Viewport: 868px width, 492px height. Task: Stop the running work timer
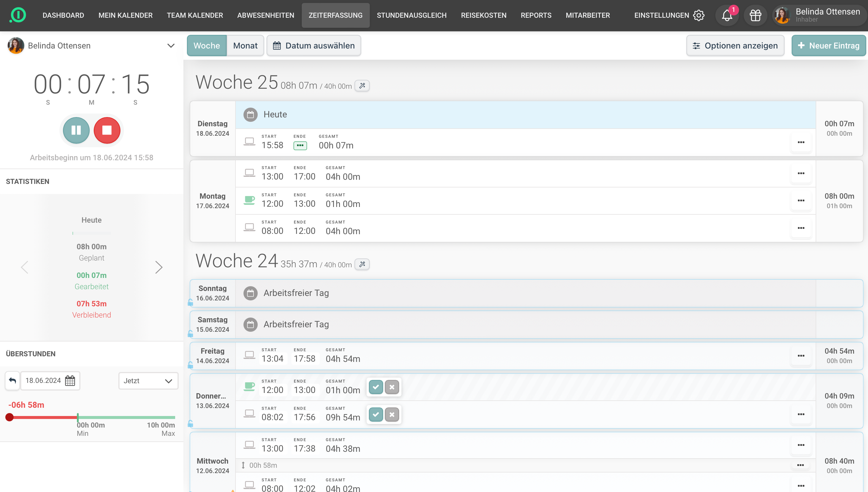coord(107,130)
